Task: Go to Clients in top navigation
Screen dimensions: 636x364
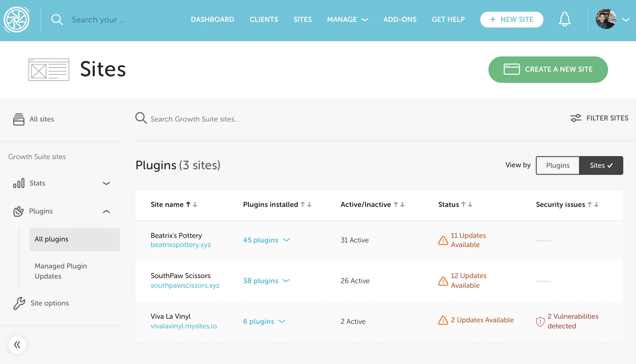Action: [264, 20]
